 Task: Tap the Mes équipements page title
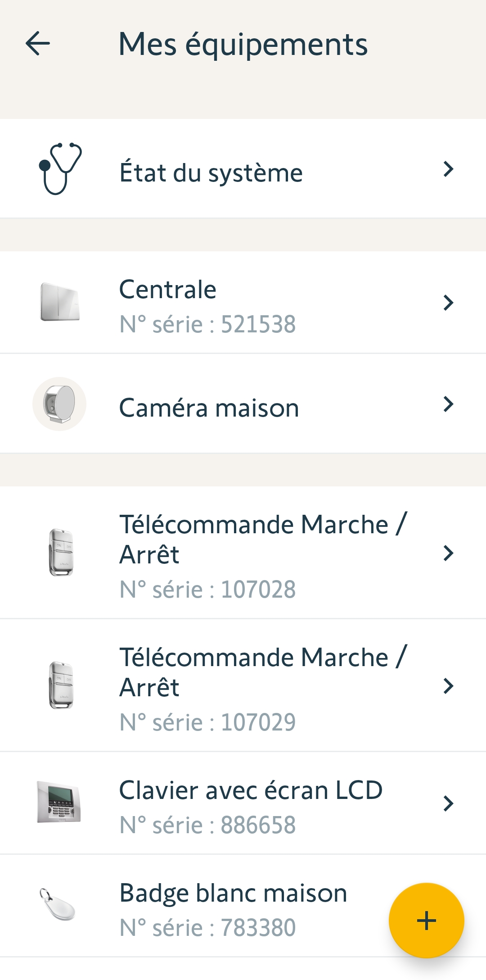(243, 44)
